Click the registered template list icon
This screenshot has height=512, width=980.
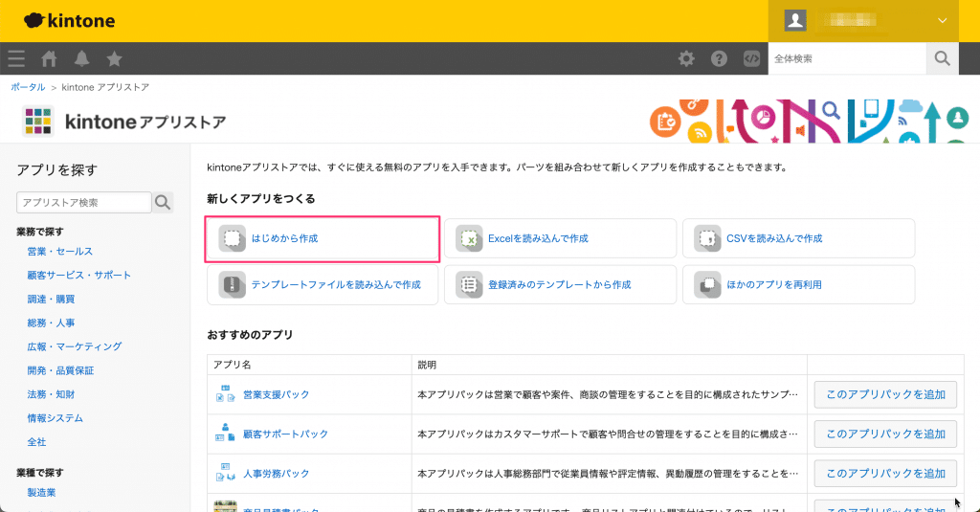click(x=469, y=285)
